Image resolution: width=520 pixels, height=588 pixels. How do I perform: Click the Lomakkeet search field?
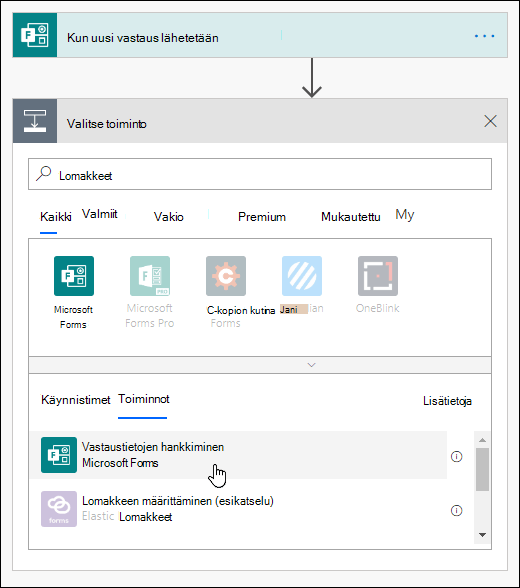[x=260, y=174]
